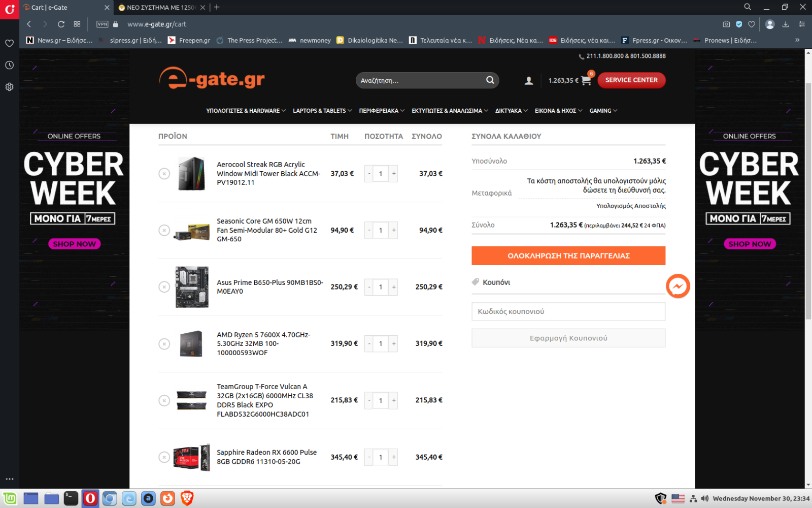Open Asus Prime B650-Plus product link
812x508 pixels.
coord(269,287)
